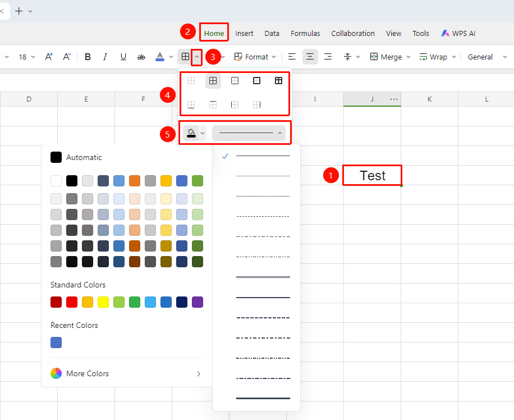Choose Automatic border color

tap(76, 157)
